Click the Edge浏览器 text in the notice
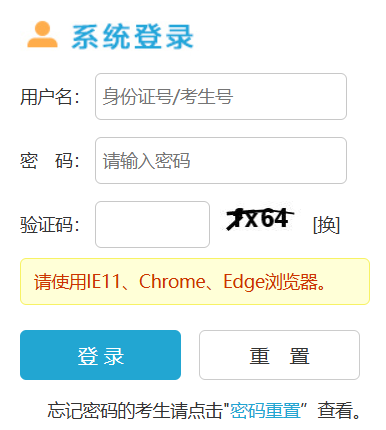Image resolution: width=386 pixels, height=430 pixels. pos(270,282)
